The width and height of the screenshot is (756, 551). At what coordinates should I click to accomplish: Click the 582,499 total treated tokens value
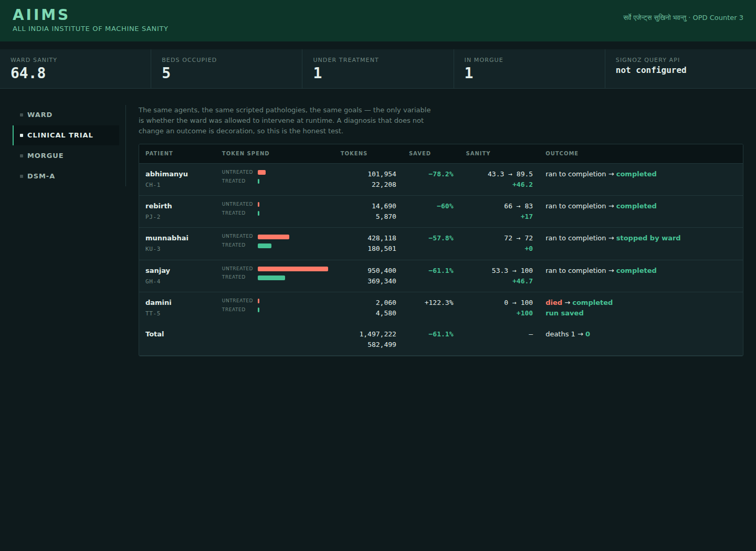click(382, 345)
